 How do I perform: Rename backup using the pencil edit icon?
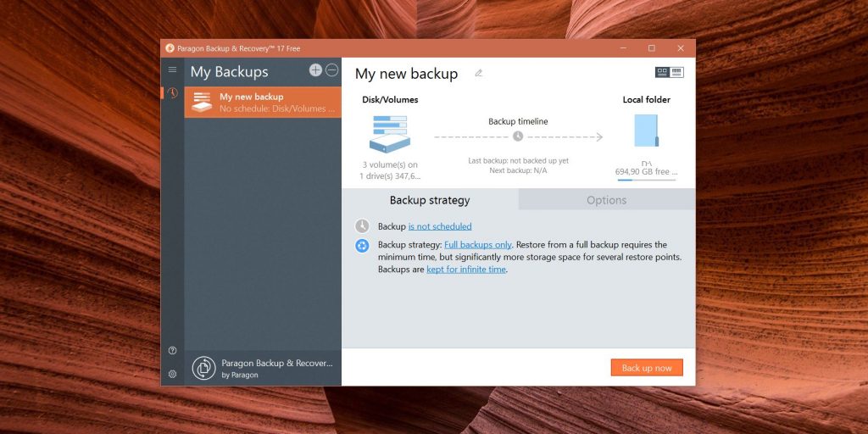pos(478,74)
